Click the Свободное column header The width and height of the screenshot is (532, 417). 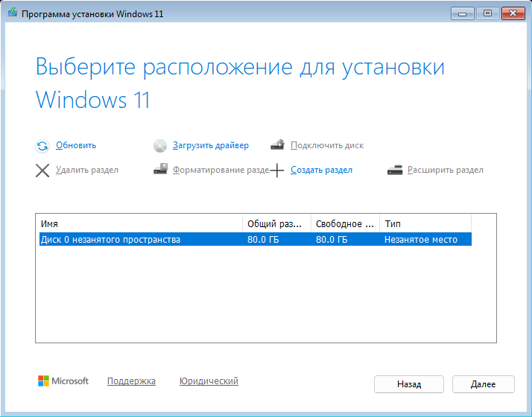pos(346,223)
